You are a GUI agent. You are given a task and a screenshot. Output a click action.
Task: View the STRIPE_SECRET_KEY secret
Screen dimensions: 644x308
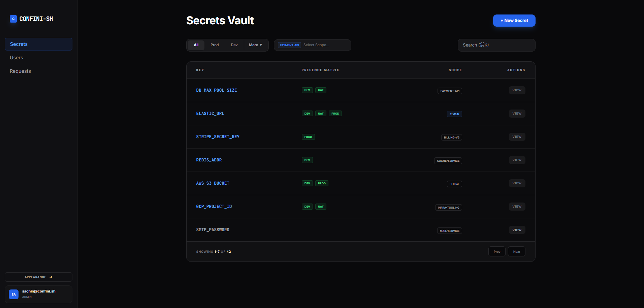tap(517, 137)
